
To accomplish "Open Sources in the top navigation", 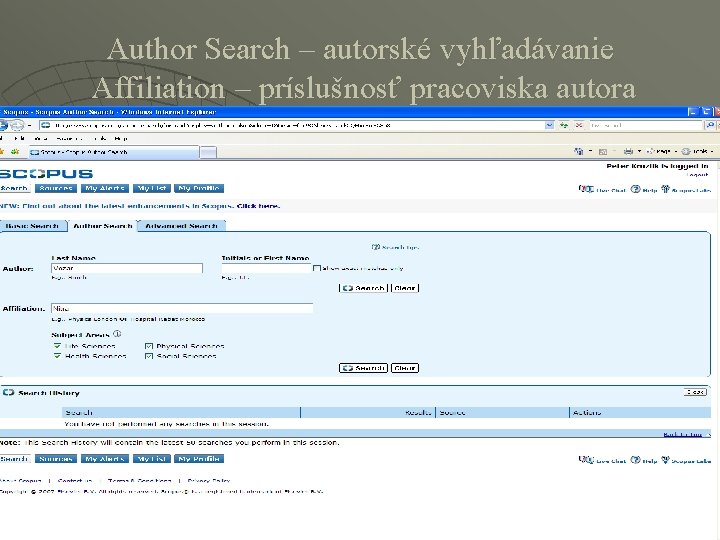I will (x=56, y=188).
